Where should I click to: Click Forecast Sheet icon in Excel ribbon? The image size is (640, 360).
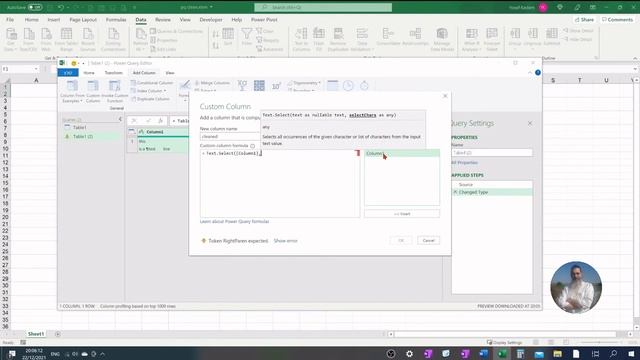tap(492, 40)
